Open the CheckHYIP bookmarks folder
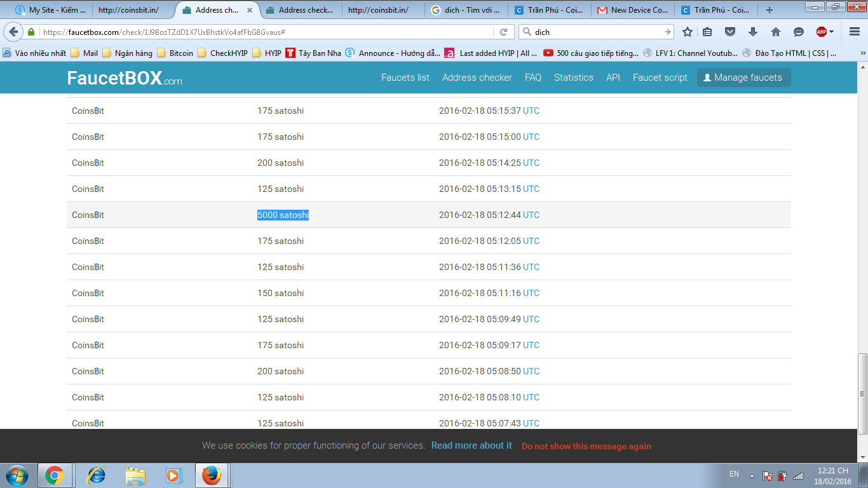Image resolution: width=868 pixels, height=488 pixels. tap(222, 53)
